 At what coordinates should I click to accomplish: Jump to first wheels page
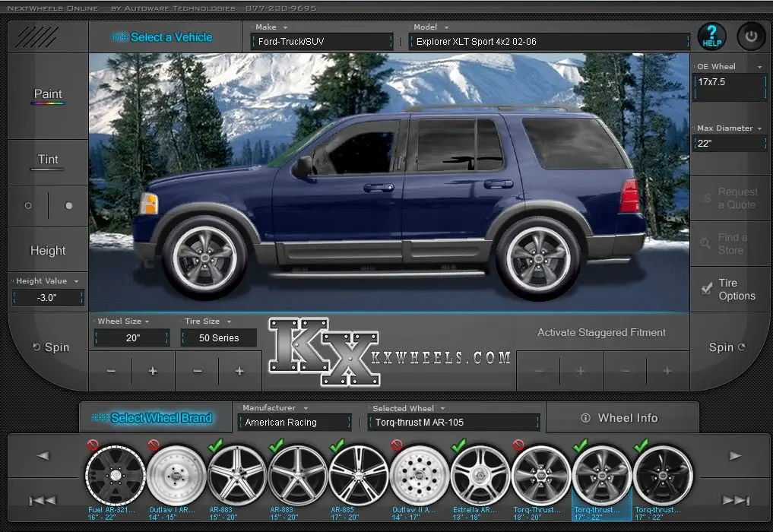point(43,500)
